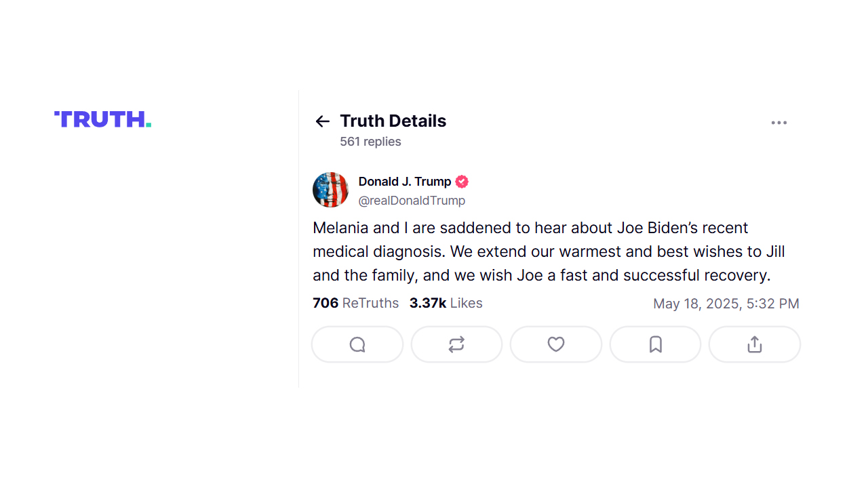The width and height of the screenshot is (868, 488).
Task: Show the 3.37k Likes list
Action: [446, 303]
